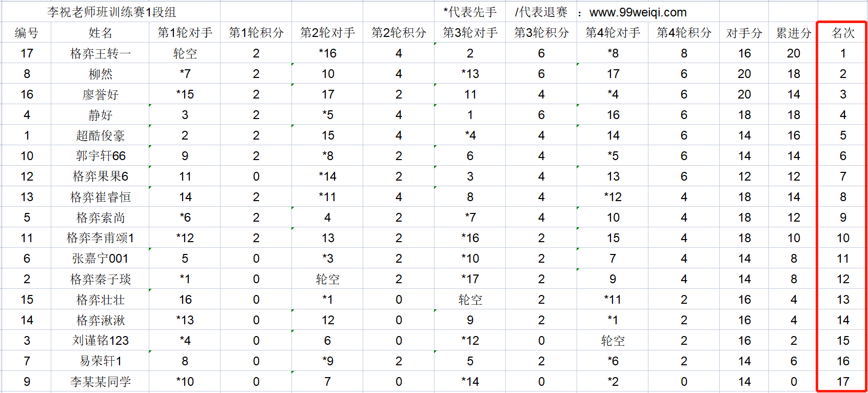Select 名次 cell 17 of 李某某同学
The height and width of the screenshot is (393, 868).
[x=843, y=382]
